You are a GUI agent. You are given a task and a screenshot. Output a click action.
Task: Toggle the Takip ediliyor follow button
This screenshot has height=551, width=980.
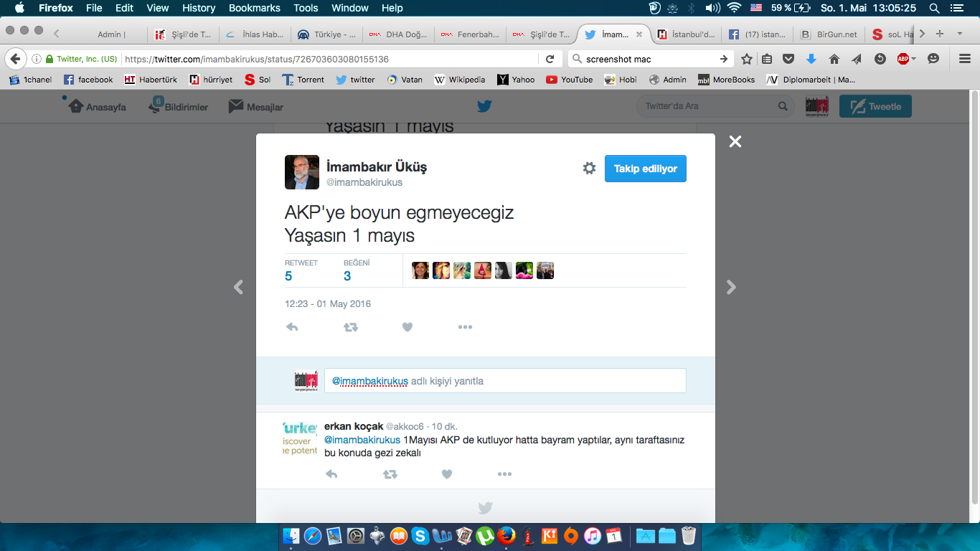pyautogui.click(x=645, y=169)
